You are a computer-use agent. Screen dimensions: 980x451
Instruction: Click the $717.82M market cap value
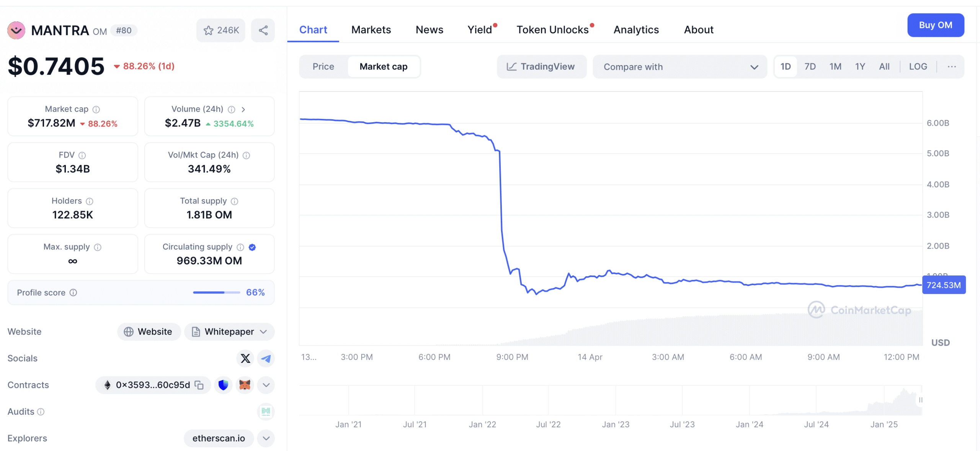click(x=51, y=123)
